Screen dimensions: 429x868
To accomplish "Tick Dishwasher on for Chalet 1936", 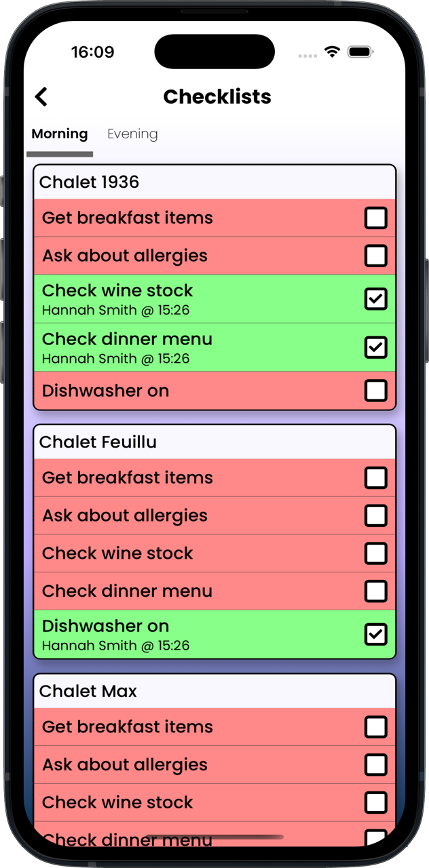I will [x=375, y=391].
